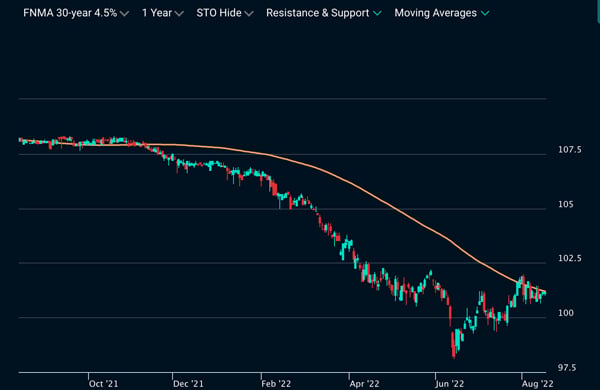The width and height of the screenshot is (600, 390).
Task: Open the STO Hide dropdown
Action: (x=225, y=13)
